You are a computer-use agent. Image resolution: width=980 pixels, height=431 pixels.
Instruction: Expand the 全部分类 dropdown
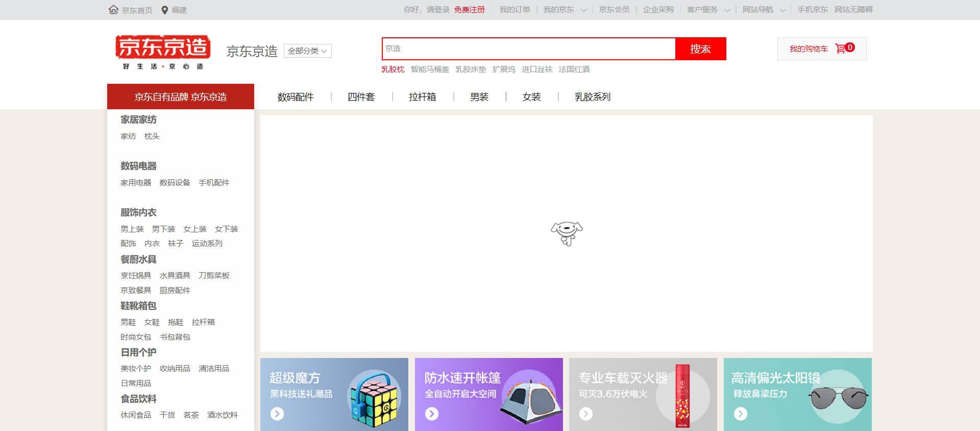click(307, 51)
